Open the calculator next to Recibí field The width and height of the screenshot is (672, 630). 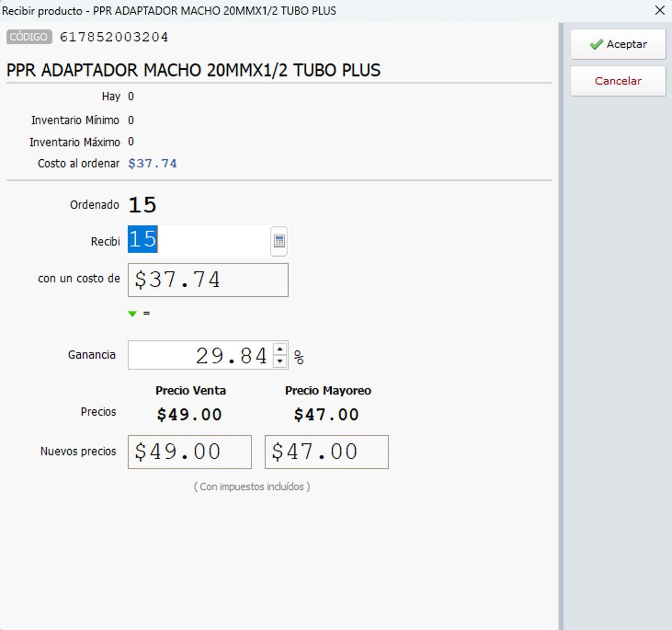point(279,241)
